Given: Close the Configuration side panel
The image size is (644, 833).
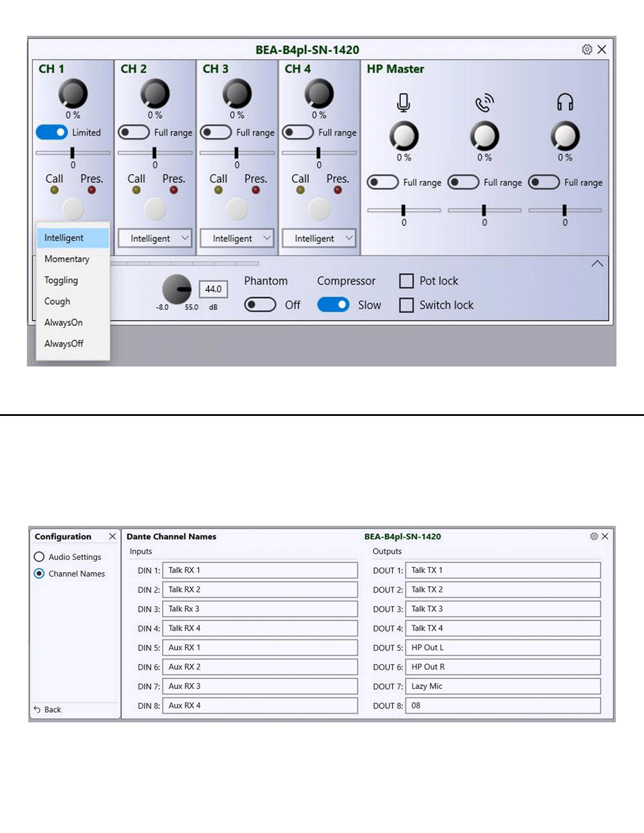Looking at the screenshot, I should 112,536.
